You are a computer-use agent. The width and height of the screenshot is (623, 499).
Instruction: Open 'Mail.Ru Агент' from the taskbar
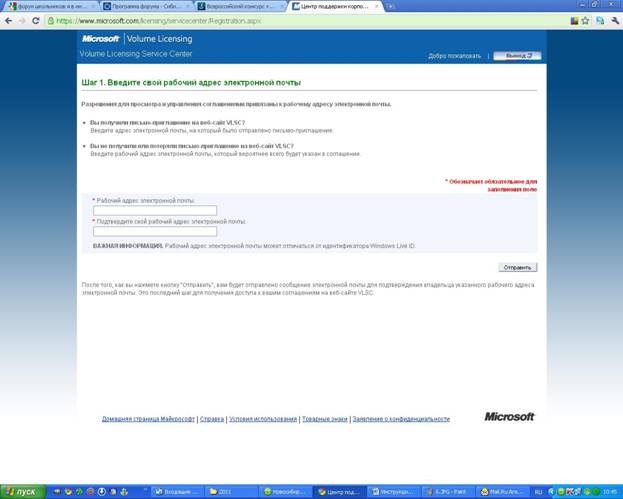point(502,492)
